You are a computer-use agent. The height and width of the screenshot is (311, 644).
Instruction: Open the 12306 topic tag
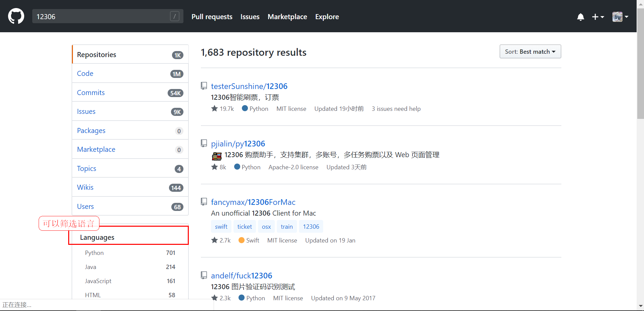click(x=311, y=227)
